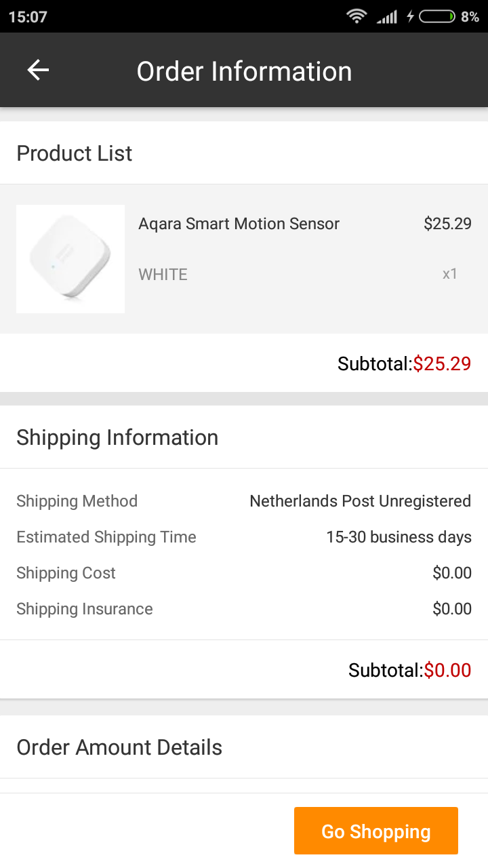Viewport: 488px width, 868px height.
Task: Tap the battery indicator icon
Action: pos(436,16)
